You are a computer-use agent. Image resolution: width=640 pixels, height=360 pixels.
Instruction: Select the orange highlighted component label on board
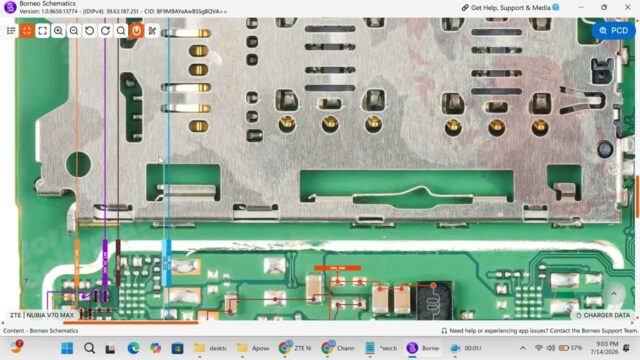[x=338, y=268]
